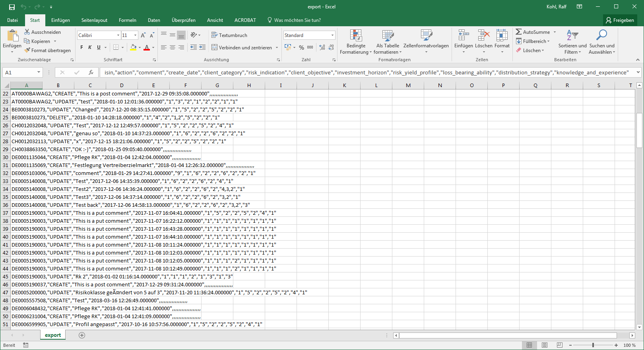Image resolution: width=644 pixels, height=350 pixels.
Task: Open Sortieren und Filtern tool
Action: [x=572, y=42]
